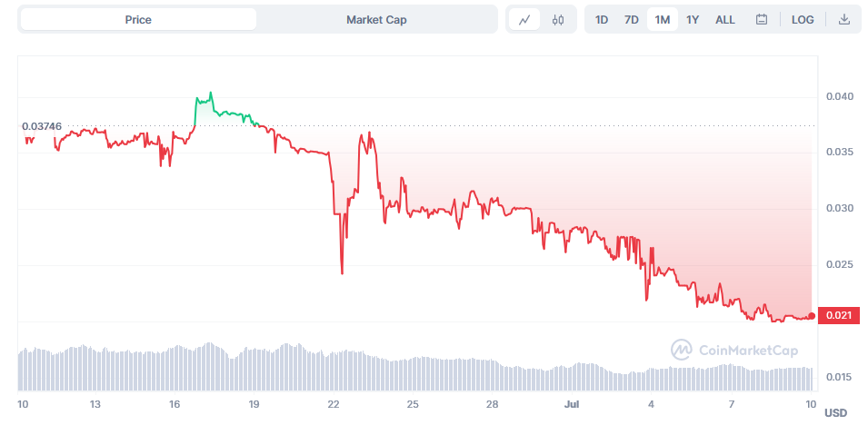Download chart data with download icon
The width and height of the screenshot is (868, 425).
click(843, 20)
